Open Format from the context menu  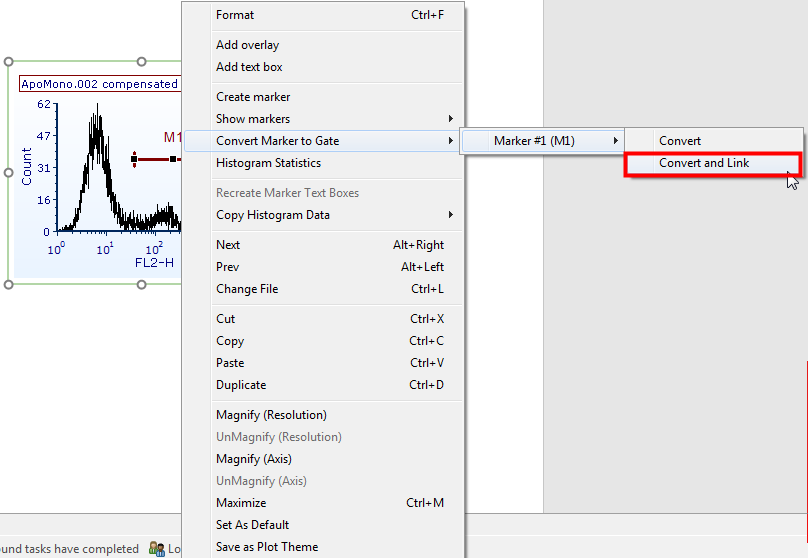235,15
